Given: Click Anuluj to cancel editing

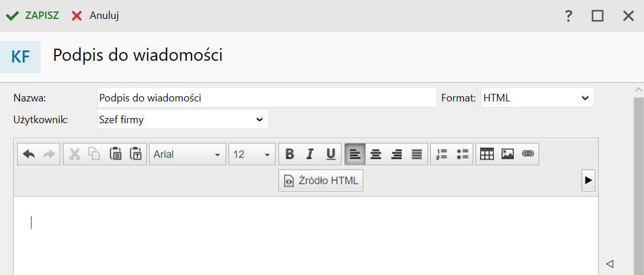Looking at the screenshot, I should [96, 15].
